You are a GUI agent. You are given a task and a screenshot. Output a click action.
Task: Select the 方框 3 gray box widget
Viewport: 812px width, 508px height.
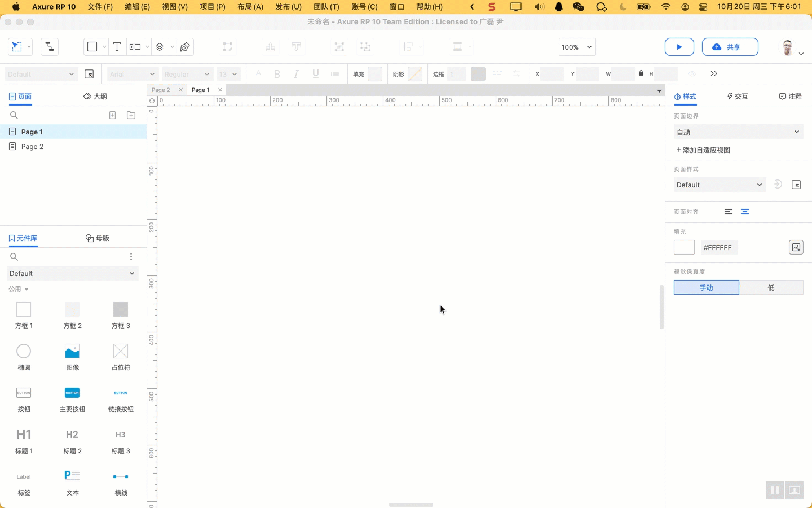click(x=121, y=315)
